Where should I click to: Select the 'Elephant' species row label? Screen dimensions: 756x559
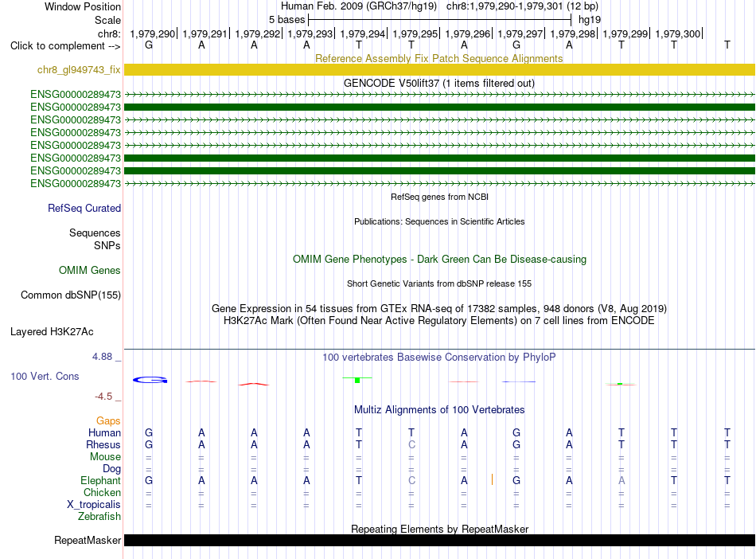pos(100,480)
